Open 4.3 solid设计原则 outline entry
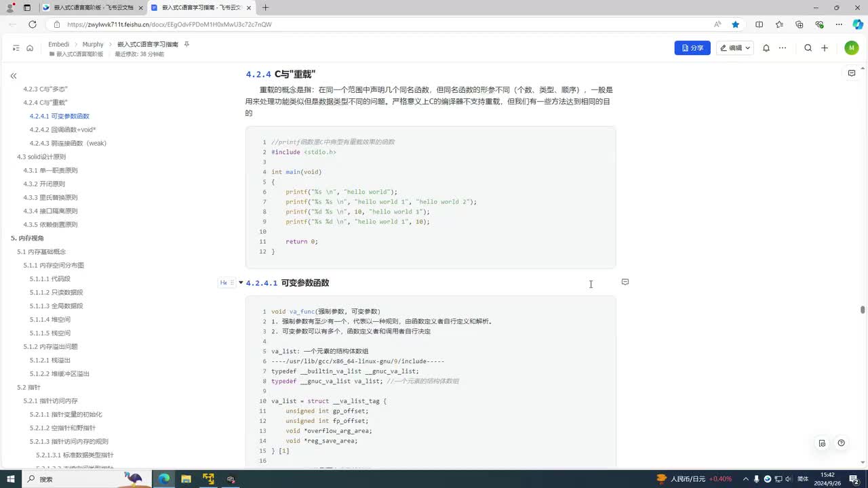Screen dimensions: 868x488 point(41,157)
